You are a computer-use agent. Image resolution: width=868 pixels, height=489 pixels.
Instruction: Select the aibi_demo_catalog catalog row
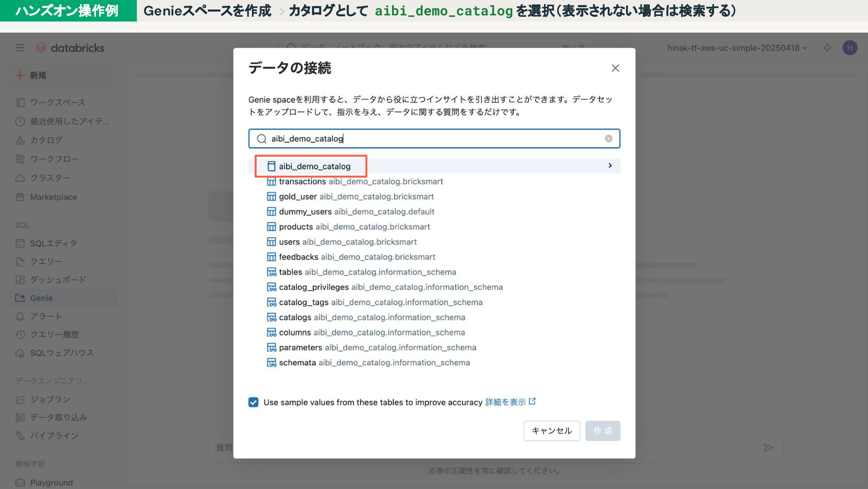pyautogui.click(x=434, y=166)
